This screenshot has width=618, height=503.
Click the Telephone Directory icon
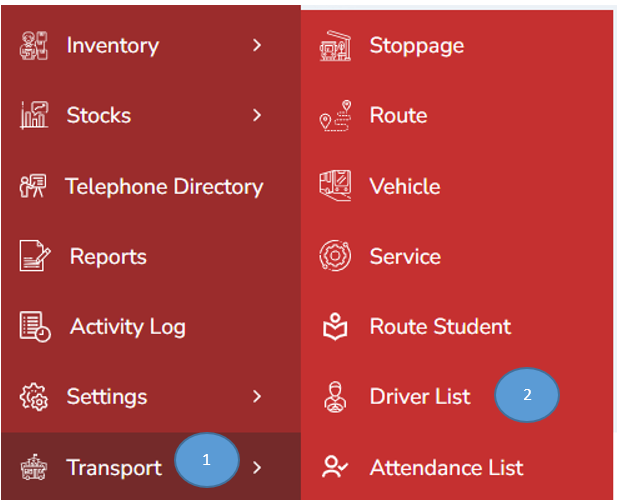[x=33, y=186]
